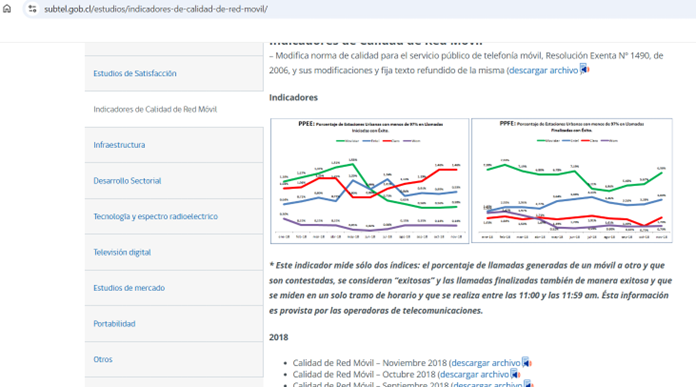Open Otros sidebar item
The height and width of the screenshot is (387, 696).
pos(103,359)
